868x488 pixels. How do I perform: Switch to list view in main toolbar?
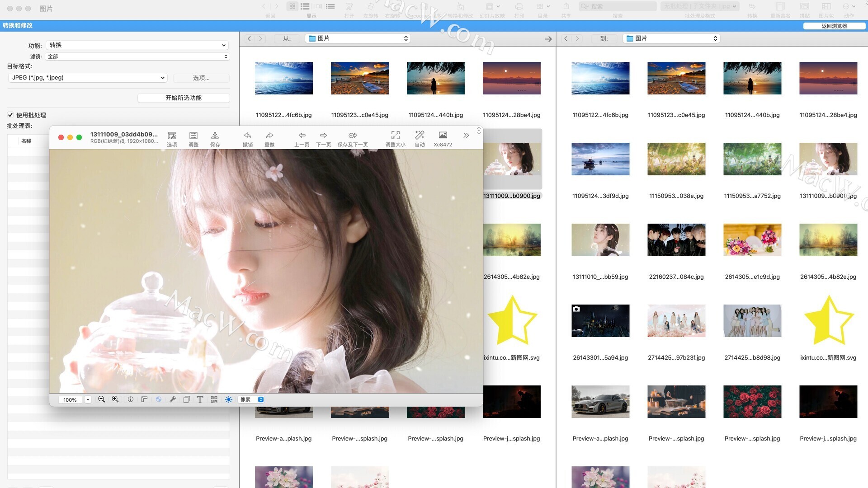pyautogui.click(x=305, y=6)
